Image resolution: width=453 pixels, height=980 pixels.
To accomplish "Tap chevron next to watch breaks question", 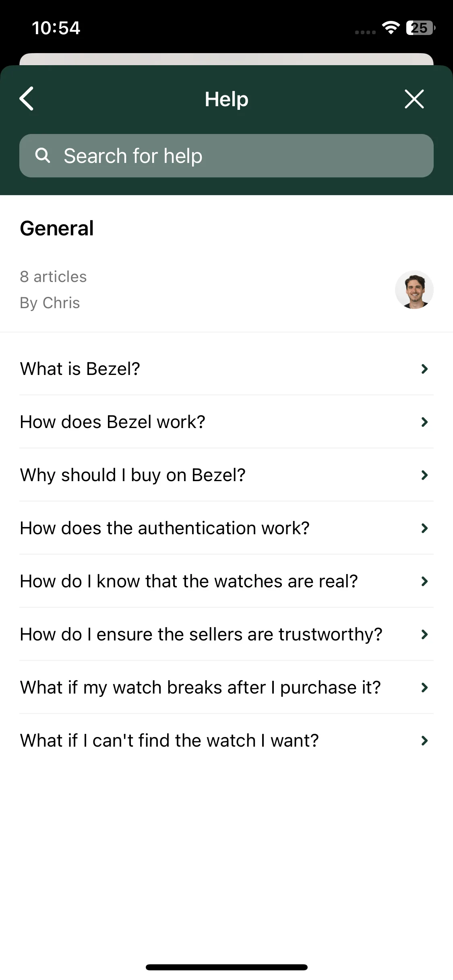I will click(x=424, y=687).
